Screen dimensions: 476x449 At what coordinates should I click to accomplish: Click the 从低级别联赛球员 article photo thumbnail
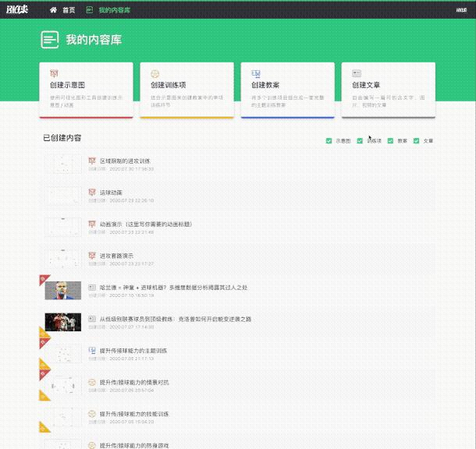[63, 322]
